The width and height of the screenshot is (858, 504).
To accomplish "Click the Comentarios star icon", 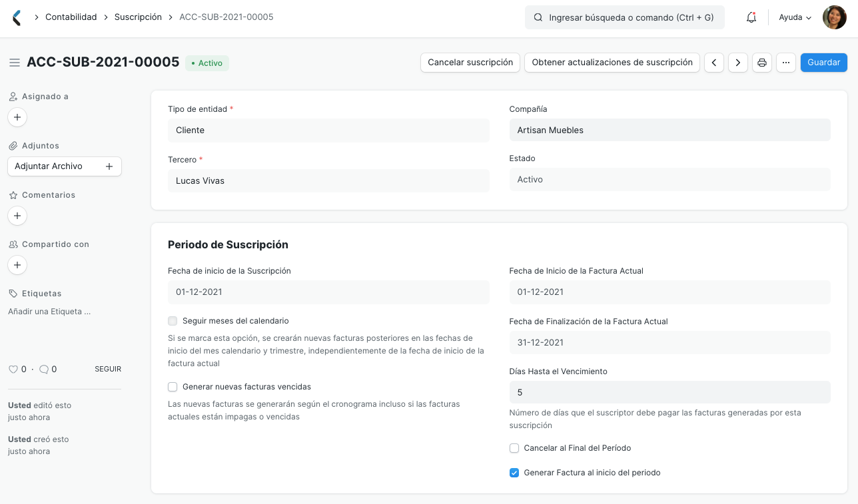I will pyautogui.click(x=13, y=195).
